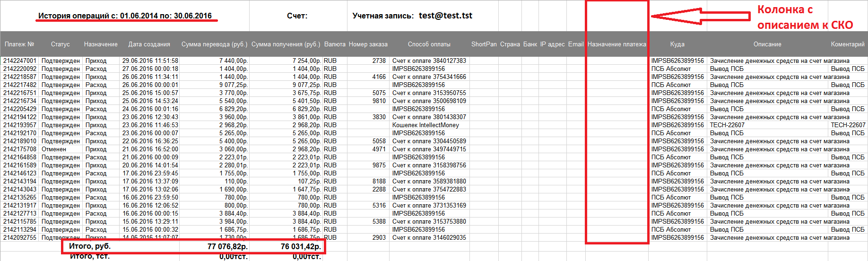Click the total transfer sum 77 076,82р.
This screenshot has height=261, width=868.
(227, 246)
